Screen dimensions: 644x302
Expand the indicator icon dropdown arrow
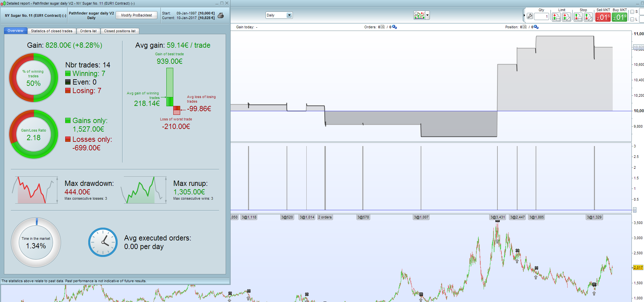pyautogui.click(x=428, y=15)
